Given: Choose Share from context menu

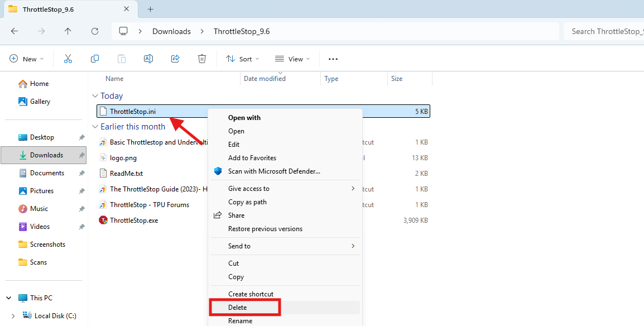Looking at the screenshot, I should (285, 215).
